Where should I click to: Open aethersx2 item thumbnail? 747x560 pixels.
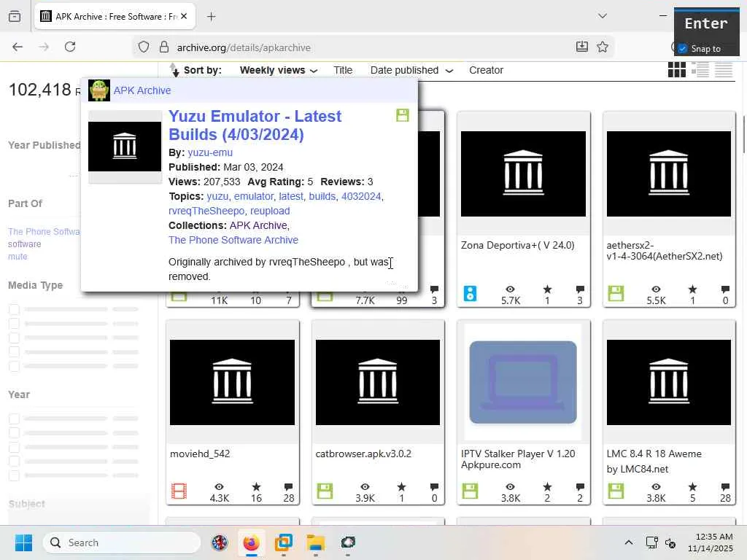click(x=668, y=174)
